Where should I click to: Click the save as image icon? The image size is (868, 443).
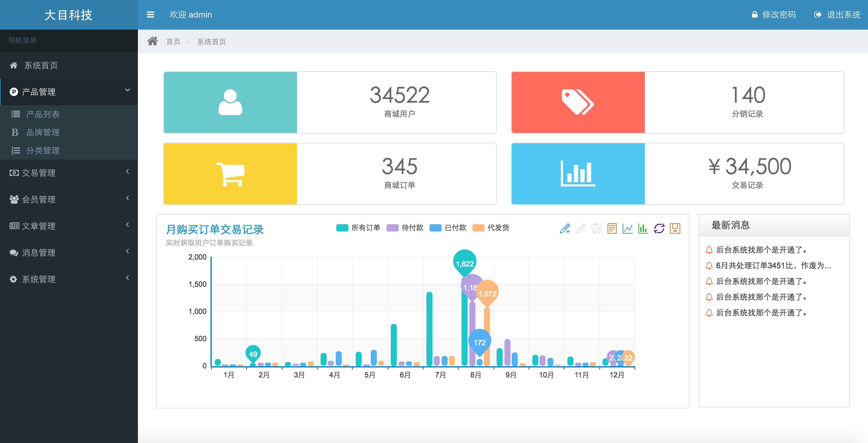(675, 228)
